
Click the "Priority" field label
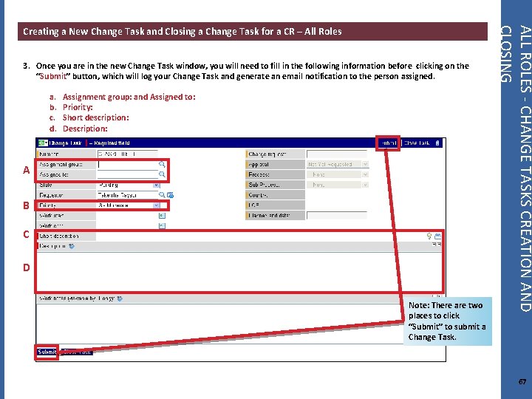(47, 205)
